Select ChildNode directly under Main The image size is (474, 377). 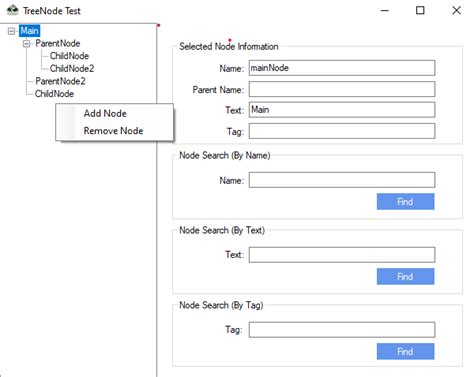[54, 94]
